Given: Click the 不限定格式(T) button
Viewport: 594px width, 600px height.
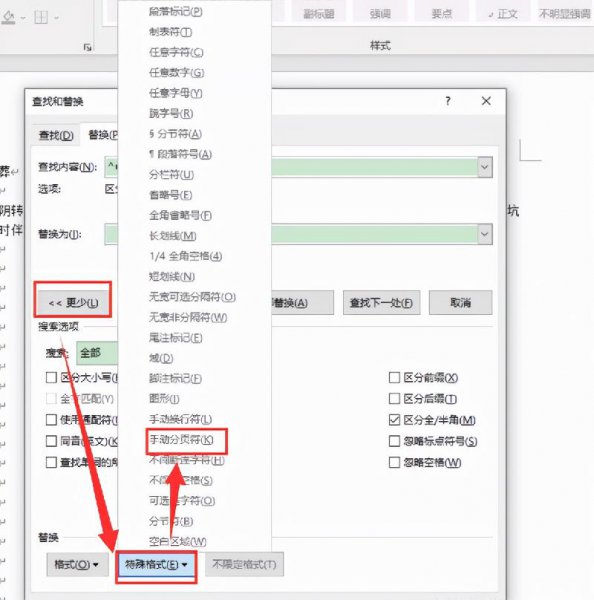Looking at the screenshot, I should [244, 564].
